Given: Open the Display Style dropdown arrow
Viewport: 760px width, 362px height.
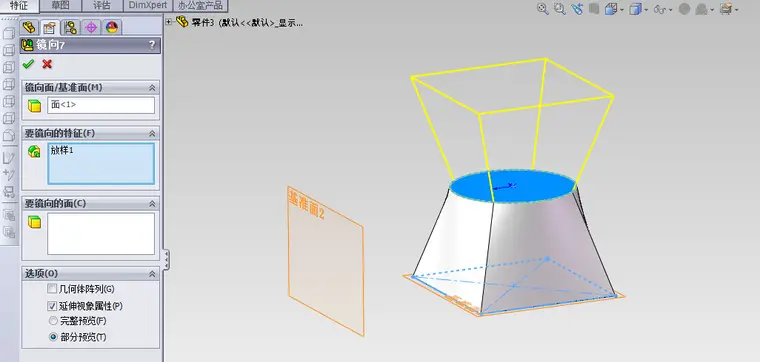Looking at the screenshot, I should click(x=646, y=9).
